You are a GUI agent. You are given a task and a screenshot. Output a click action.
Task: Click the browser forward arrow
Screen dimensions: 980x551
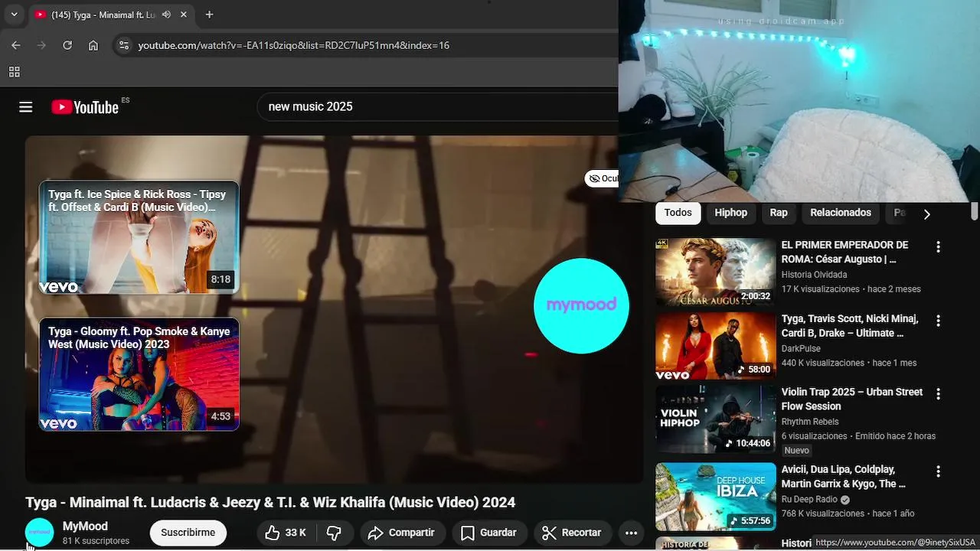41,45
